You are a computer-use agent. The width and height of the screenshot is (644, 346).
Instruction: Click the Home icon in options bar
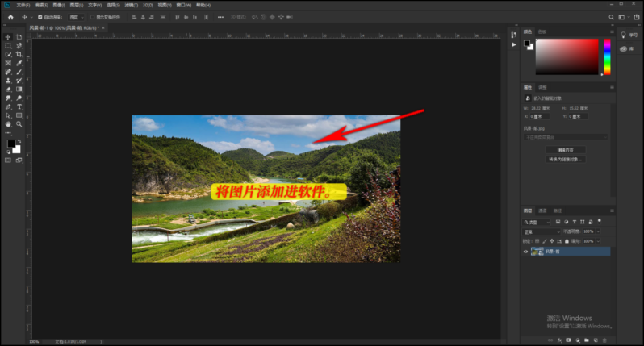[x=10, y=16]
